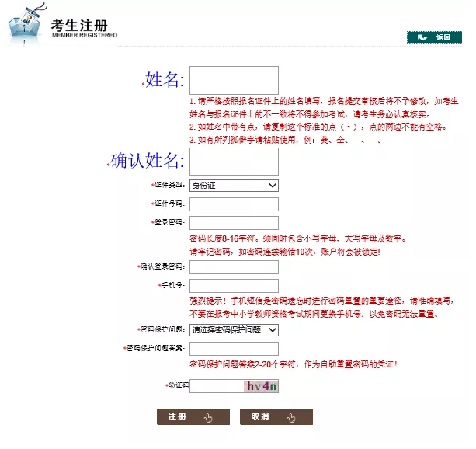Select the 证件号码 input field
Viewport: 476px width, 449px height.
coord(234,204)
